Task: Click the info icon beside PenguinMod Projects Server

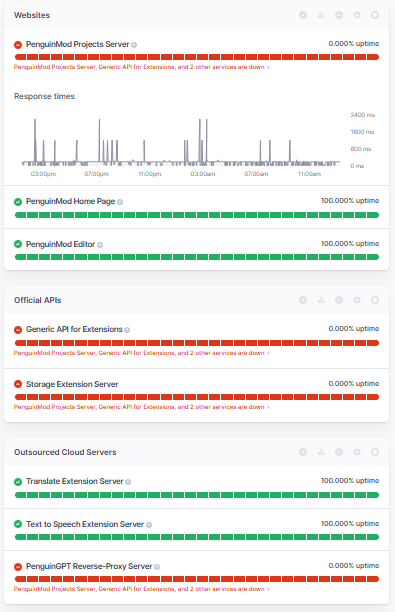Action: 134,45
